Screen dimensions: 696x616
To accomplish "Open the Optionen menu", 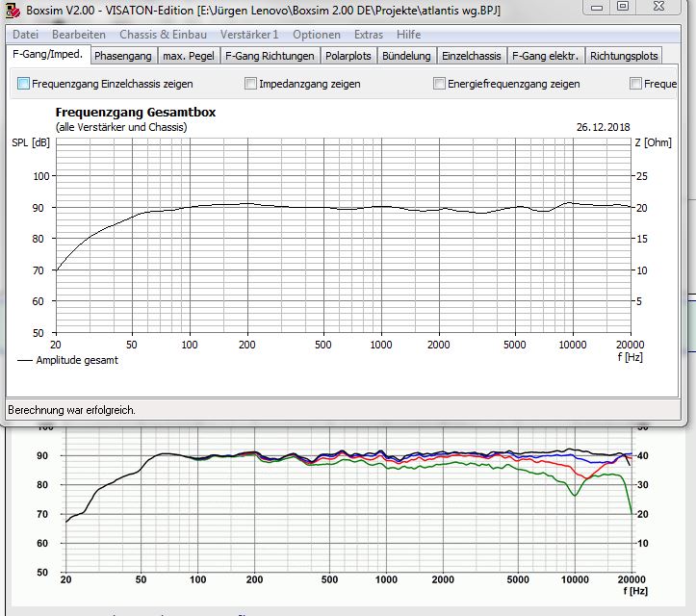I will (x=317, y=35).
